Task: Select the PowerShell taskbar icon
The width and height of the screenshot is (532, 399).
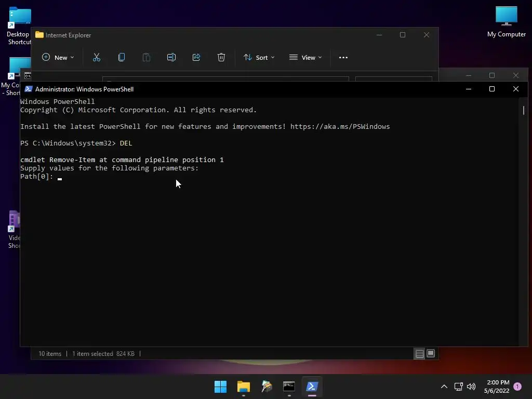Action: 312,387
